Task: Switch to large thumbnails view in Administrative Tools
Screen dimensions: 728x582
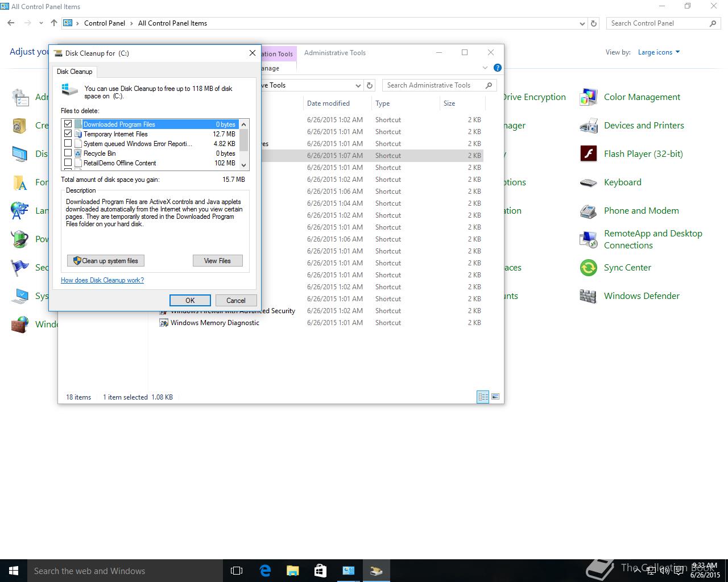Action: 495,397
